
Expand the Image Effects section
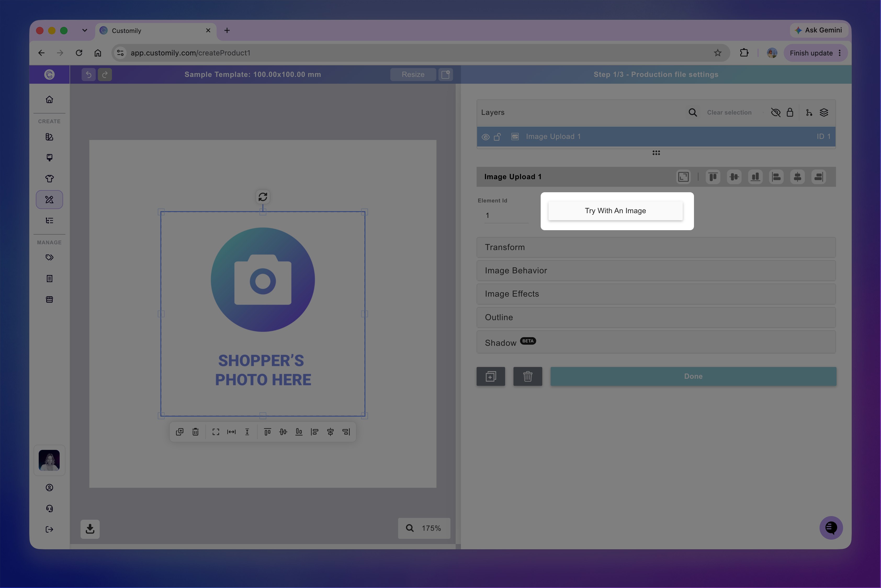coord(656,294)
